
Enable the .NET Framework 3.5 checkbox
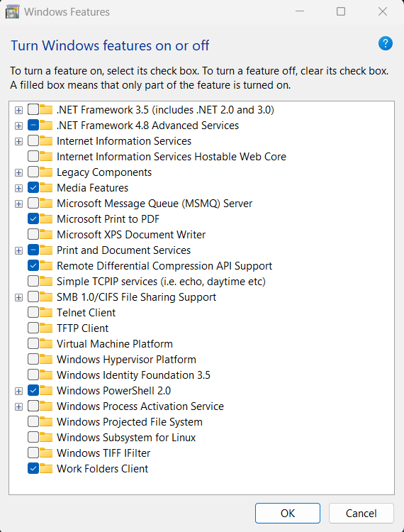(x=33, y=109)
